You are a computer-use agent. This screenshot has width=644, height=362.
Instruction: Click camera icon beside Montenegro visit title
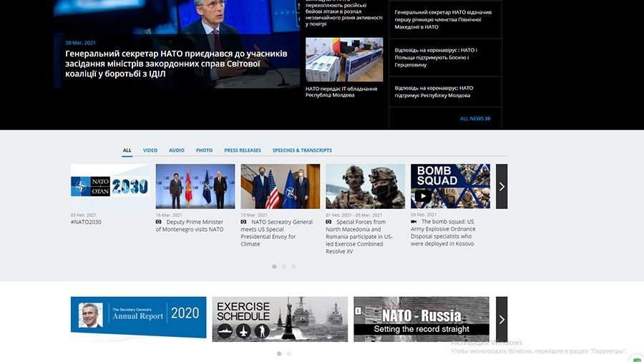click(159, 222)
